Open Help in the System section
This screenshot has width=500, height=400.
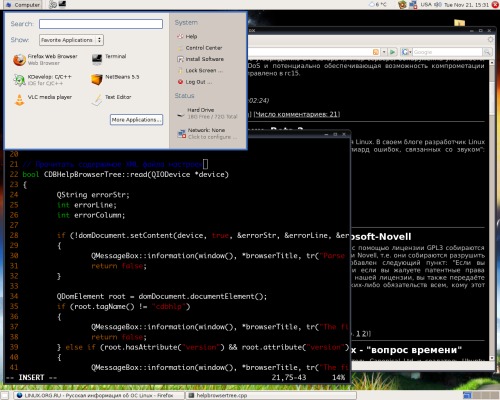click(187, 36)
